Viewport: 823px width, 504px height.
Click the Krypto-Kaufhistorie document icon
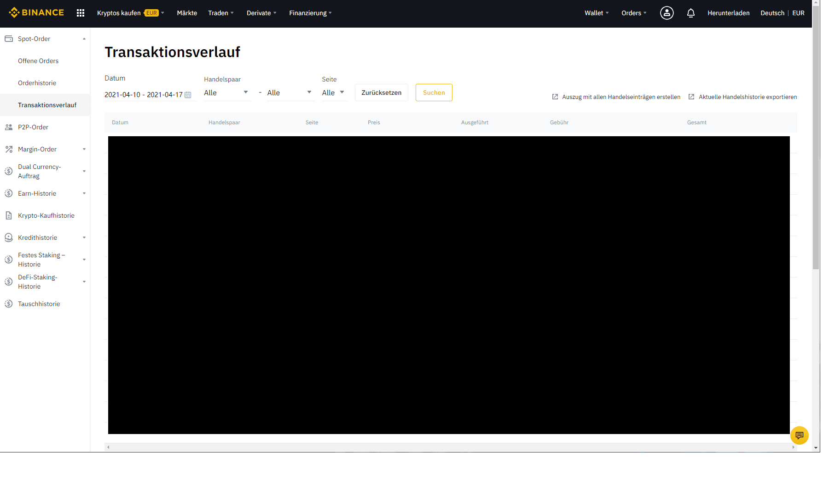[9, 215]
